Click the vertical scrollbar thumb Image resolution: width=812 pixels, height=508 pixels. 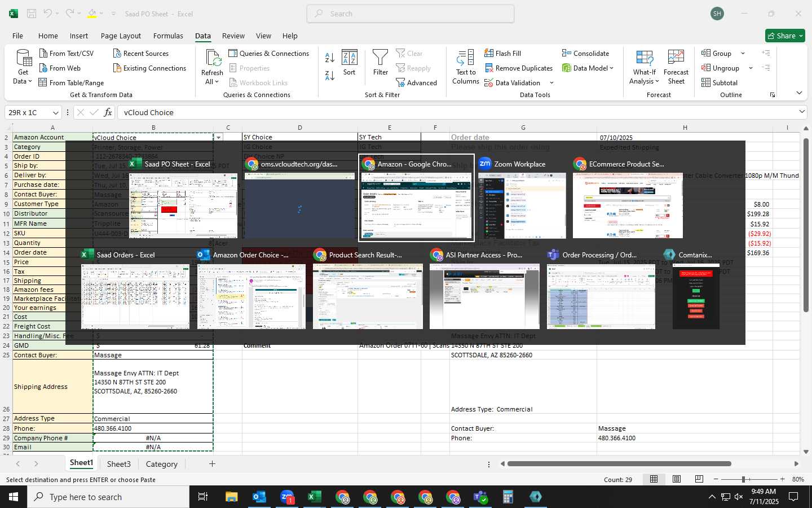(x=806, y=225)
